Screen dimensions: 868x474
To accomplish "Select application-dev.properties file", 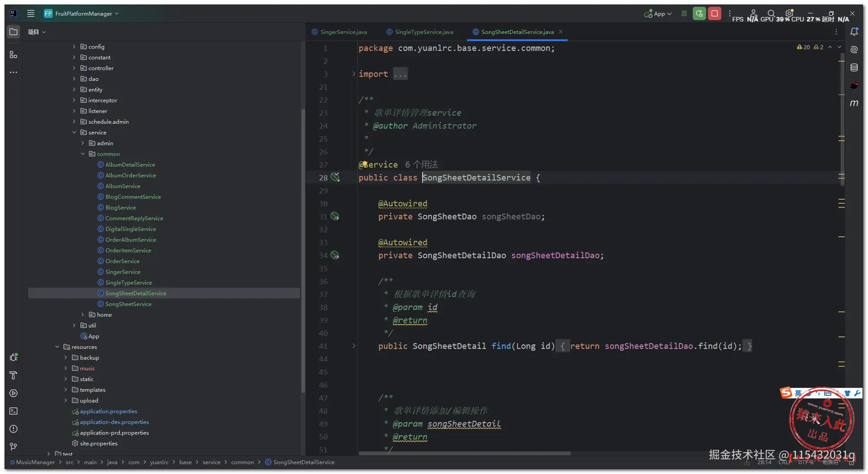I will point(114,422).
